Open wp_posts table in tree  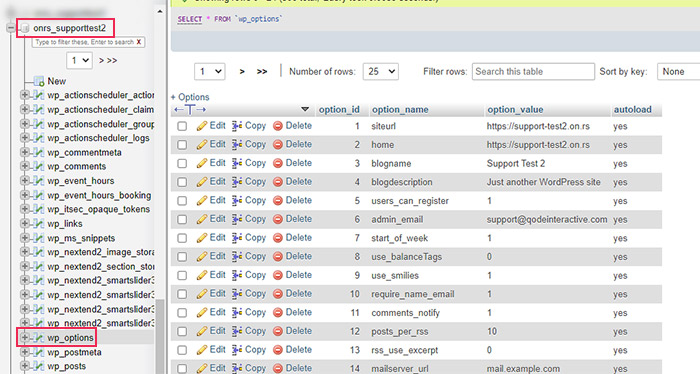67,366
